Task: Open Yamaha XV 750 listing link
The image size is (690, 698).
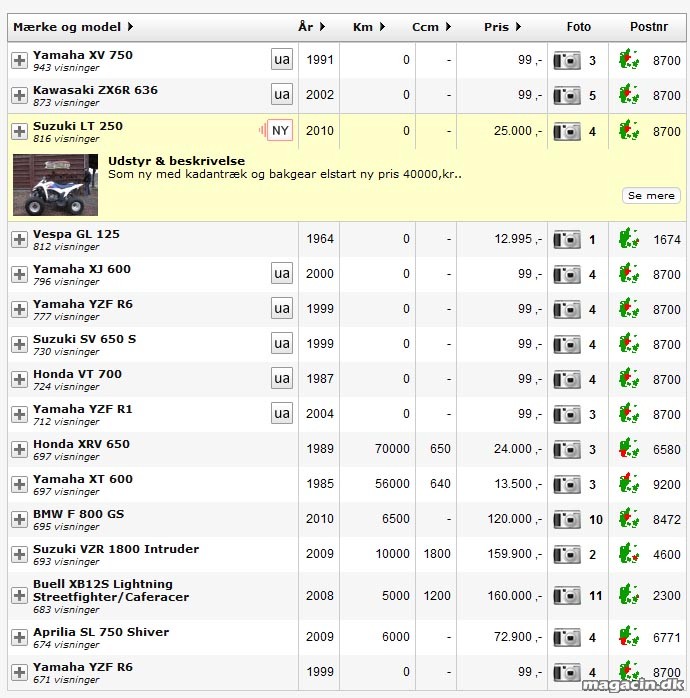Action: point(83,55)
